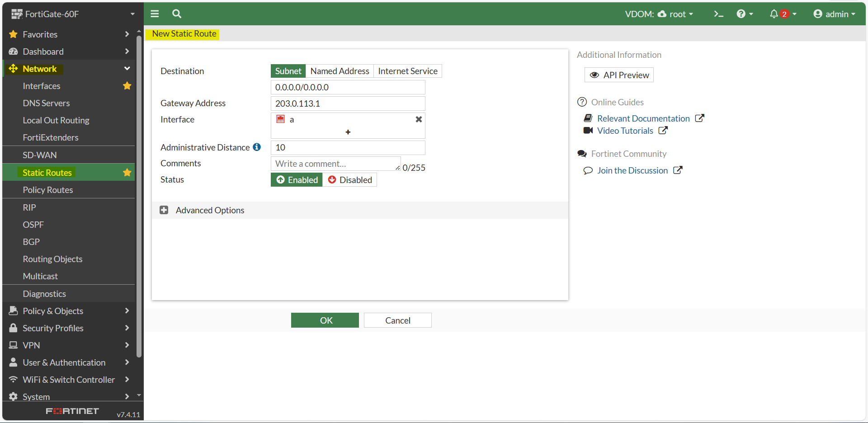Remove interface 'a' with the X icon
This screenshot has height=423, width=868.
point(419,119)
